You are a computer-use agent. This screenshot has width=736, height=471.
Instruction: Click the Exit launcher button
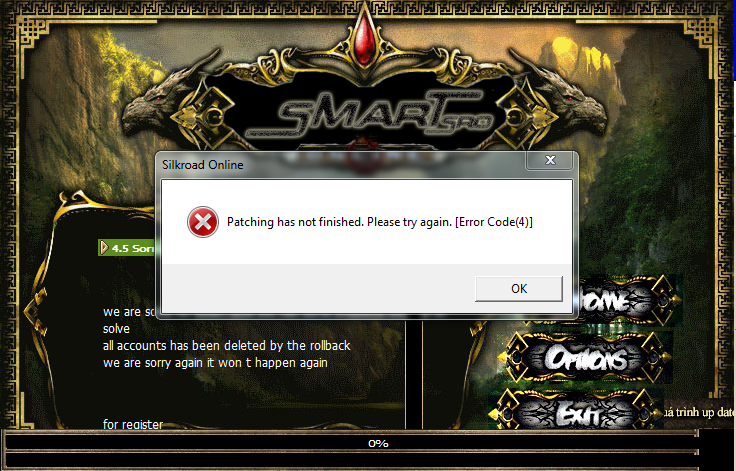pos(579,411)
